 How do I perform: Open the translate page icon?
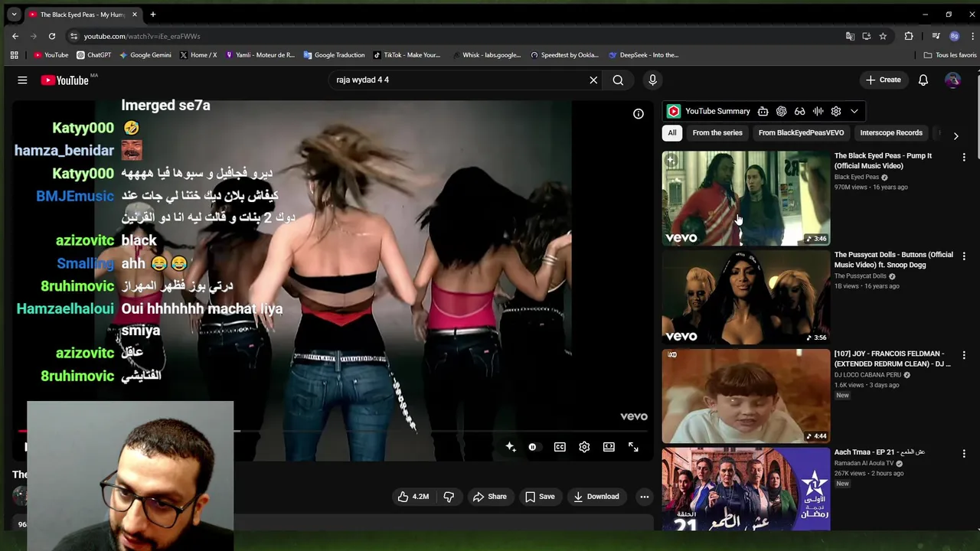tap(850, 36)
